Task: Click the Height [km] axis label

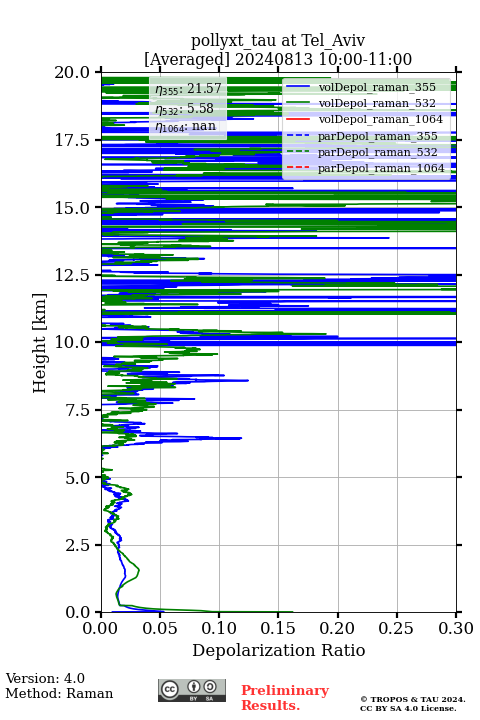Action: [40, 343]
